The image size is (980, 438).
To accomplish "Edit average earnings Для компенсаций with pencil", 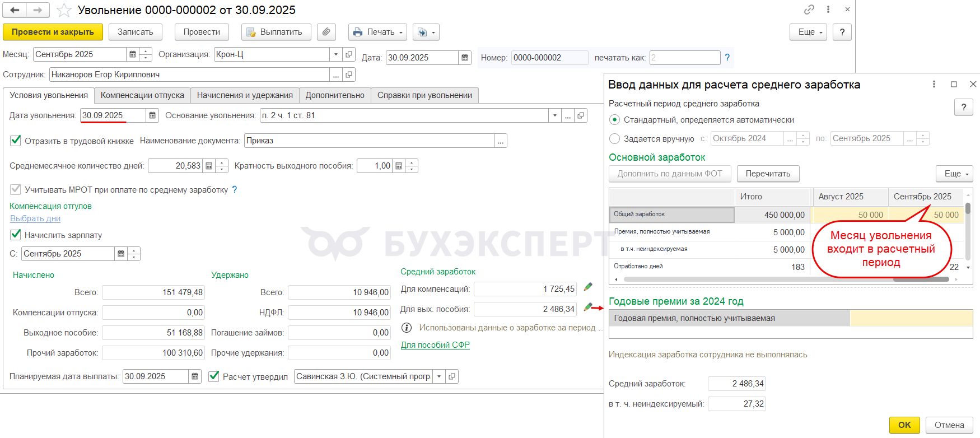I will (x=588, y=287).
